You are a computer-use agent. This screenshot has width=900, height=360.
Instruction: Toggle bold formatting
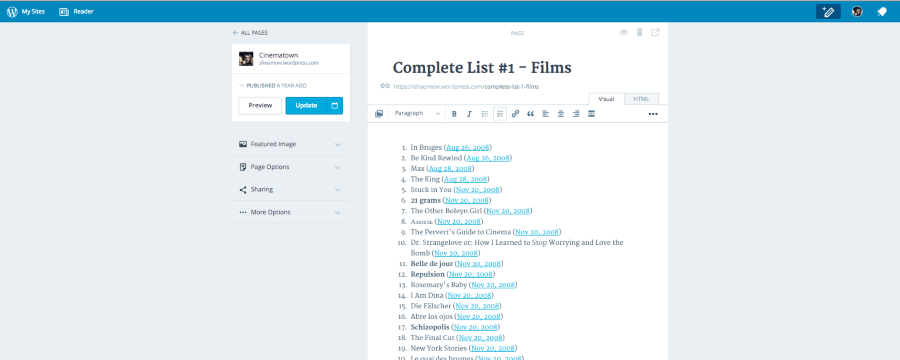tap(454, 114)
